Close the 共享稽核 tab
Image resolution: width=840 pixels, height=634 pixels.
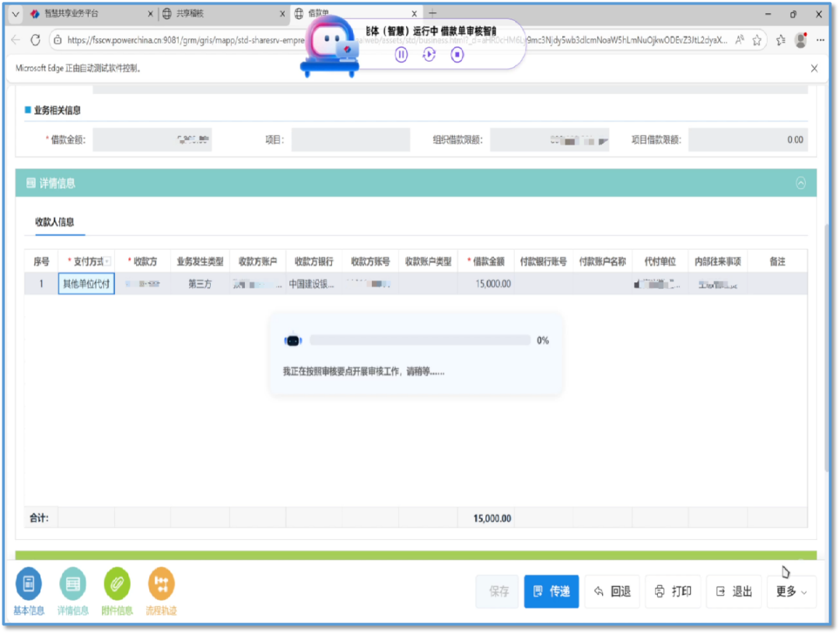[x=282, y=14]
